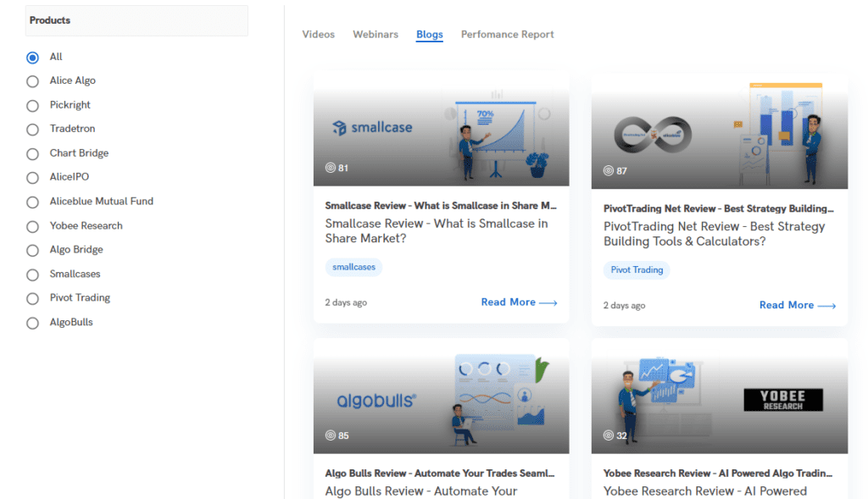Click the Smallcase card '2 days ago' timestamp
Image resolution: width=868 pixels, height=499 pixels.
point(346,302)
